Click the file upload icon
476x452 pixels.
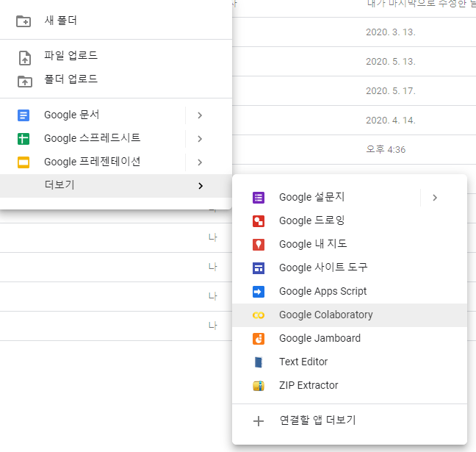[24, 58]
